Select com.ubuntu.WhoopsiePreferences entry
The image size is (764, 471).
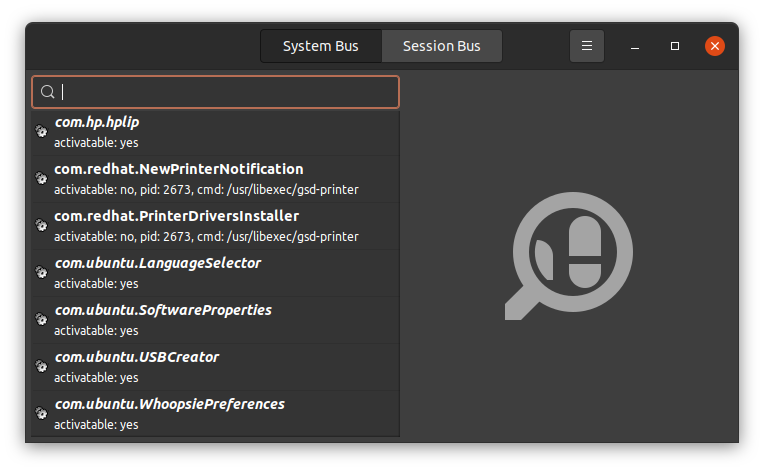(x=215, y=414)
